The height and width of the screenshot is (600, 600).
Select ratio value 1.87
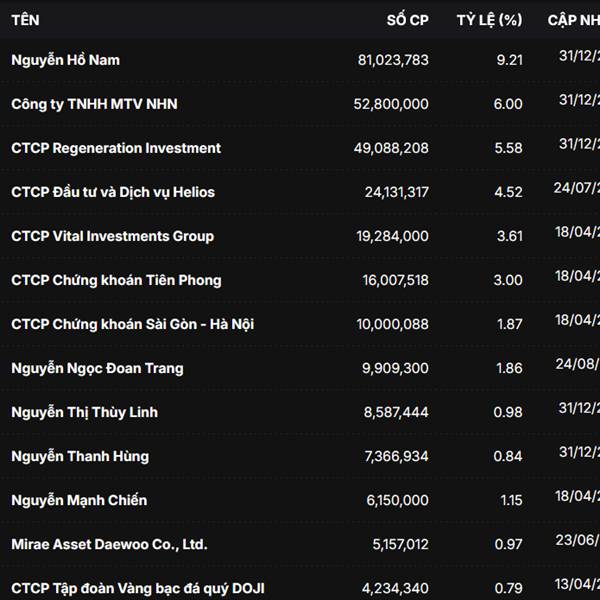[x=510, y=324]
